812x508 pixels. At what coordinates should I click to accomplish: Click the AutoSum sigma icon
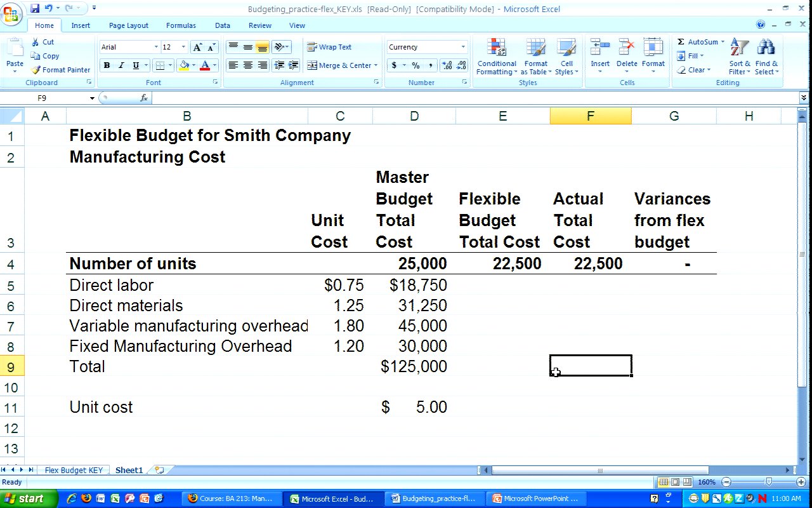point(681,42)
